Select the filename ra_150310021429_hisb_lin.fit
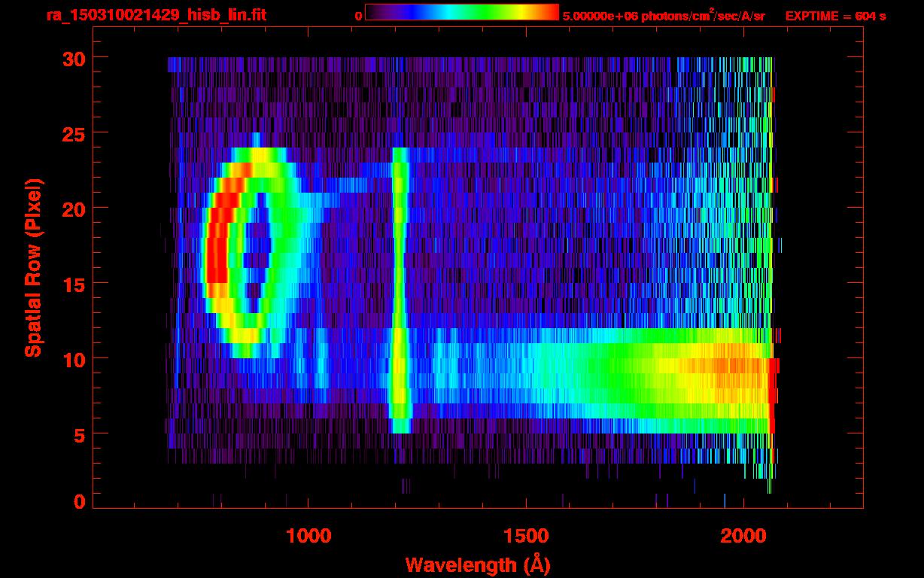Screen dimensions: 924x578 [156, 15]
